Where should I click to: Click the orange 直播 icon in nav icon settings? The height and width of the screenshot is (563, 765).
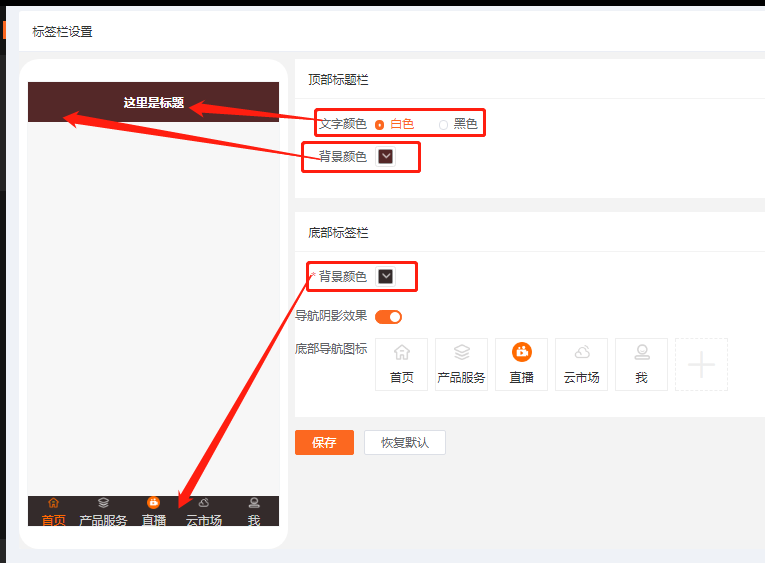coord(522,352)
